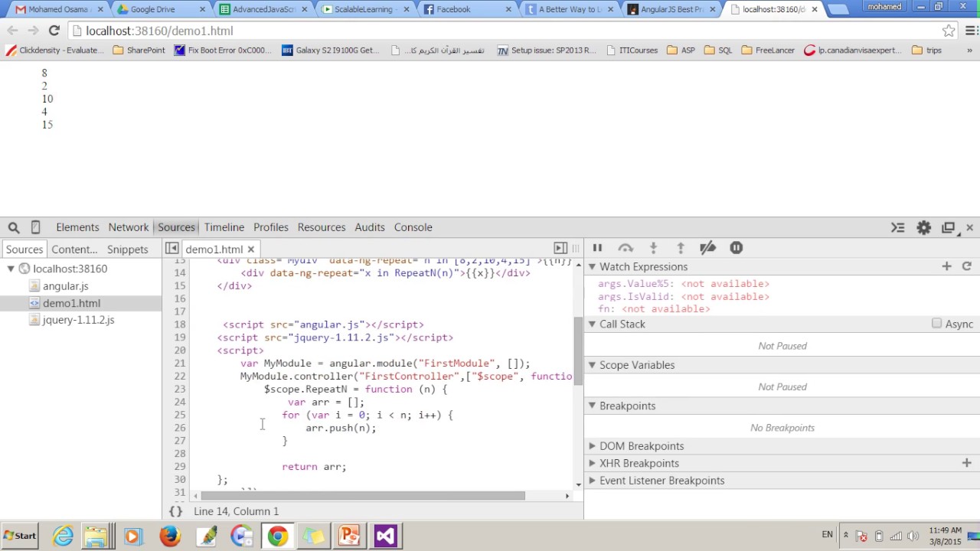Change the DevTools dock side icon
The width and height of the screenshot is (980, 551).
pyautogui.click(x=949, y=227)
